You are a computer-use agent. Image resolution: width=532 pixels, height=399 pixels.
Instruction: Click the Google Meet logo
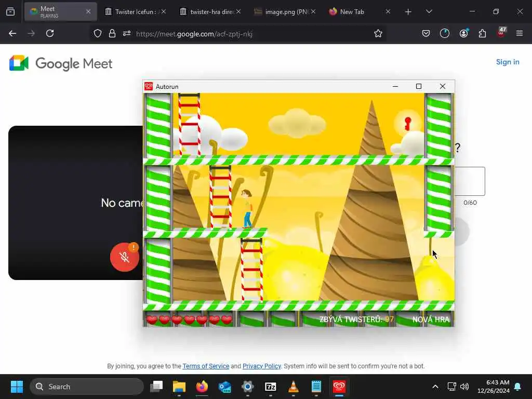[61, 63]
